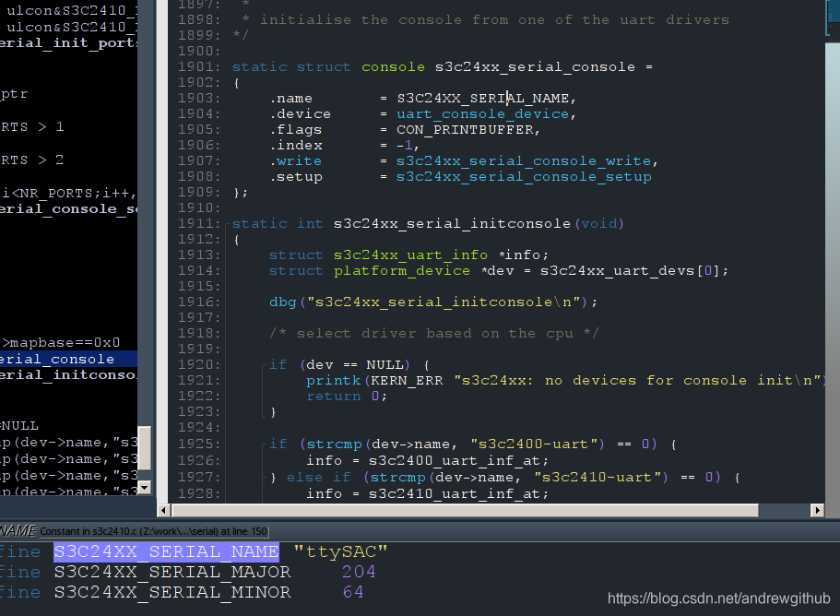Click 's3c2400_uart_inf_at' on line 1926
840x616 pixels.
(x=454, y=461)
